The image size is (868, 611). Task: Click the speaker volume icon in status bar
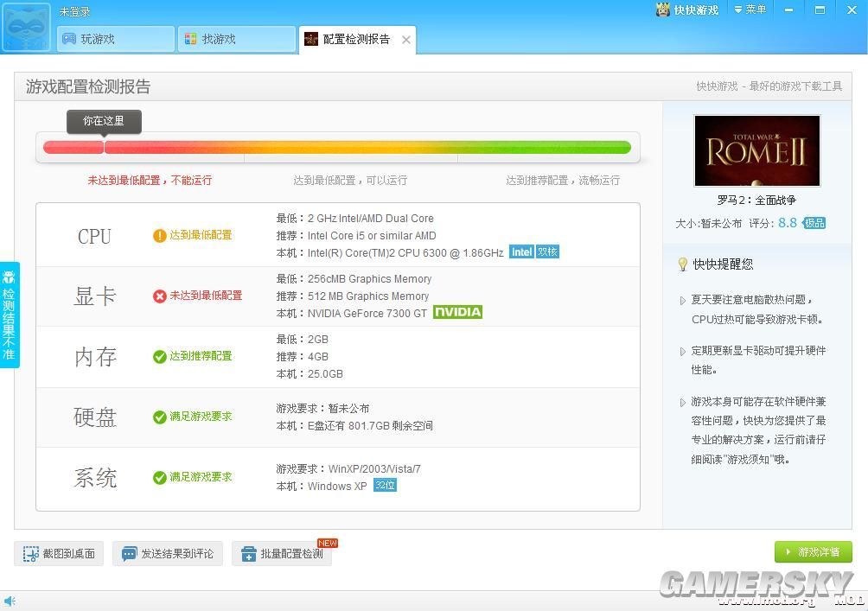tap(10, 601)
